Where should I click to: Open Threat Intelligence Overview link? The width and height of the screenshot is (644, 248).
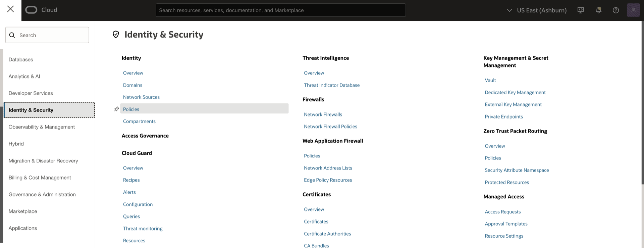(314, 73)
